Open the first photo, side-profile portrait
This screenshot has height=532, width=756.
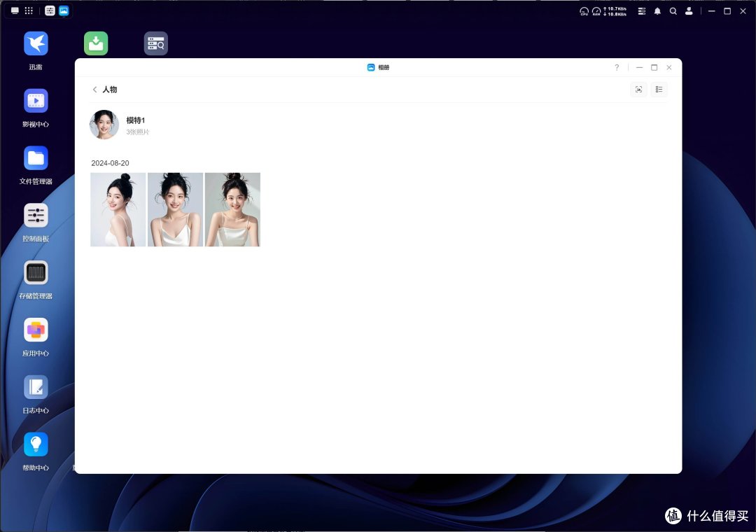click(118, 210)
